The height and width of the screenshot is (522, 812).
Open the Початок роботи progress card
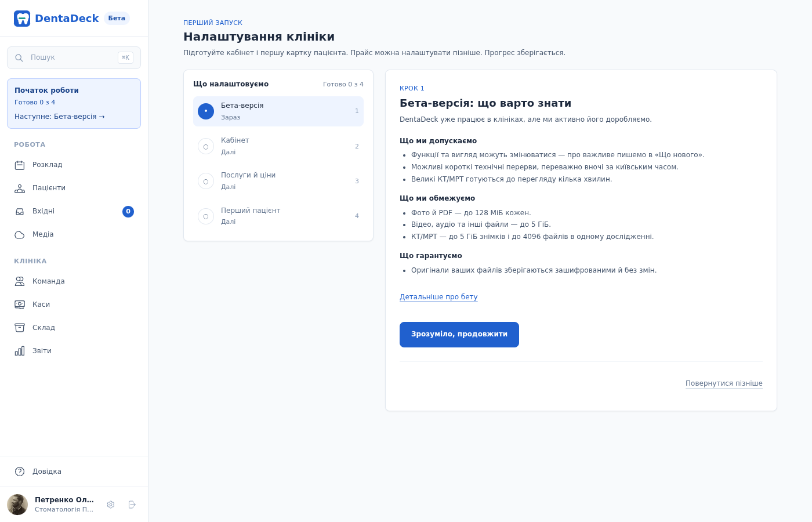[x=74, y=103]
